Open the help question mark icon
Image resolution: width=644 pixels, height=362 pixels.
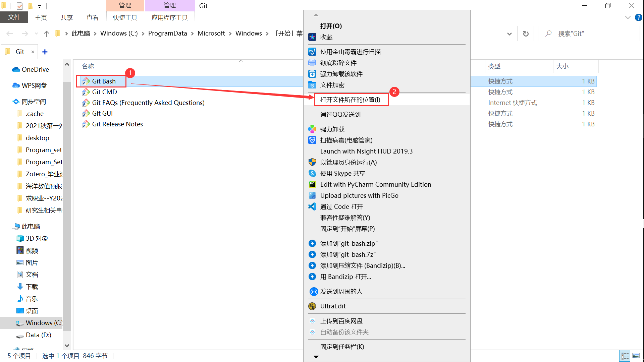(x=638, y=17)
